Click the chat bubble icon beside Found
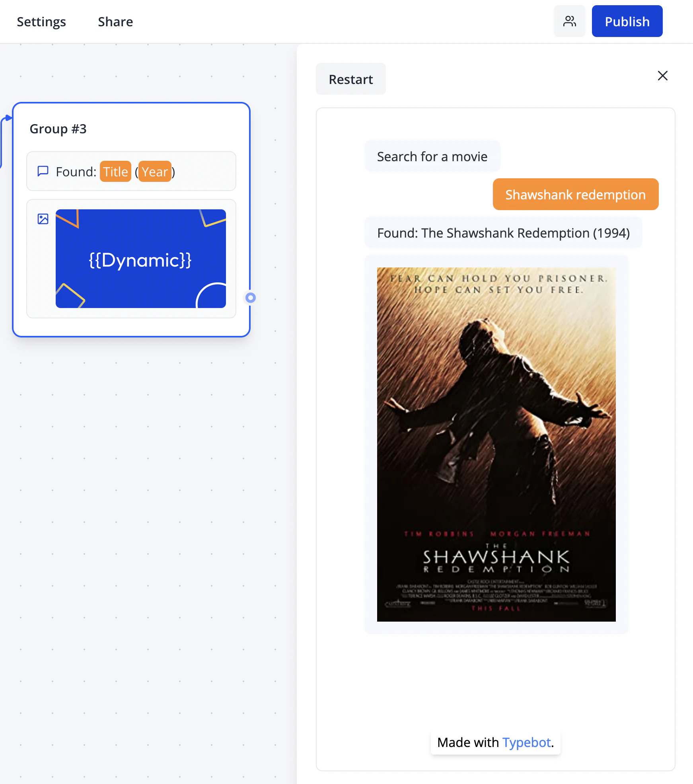The height and width of the screenshot is (784, 693). (x=43, y=172)
